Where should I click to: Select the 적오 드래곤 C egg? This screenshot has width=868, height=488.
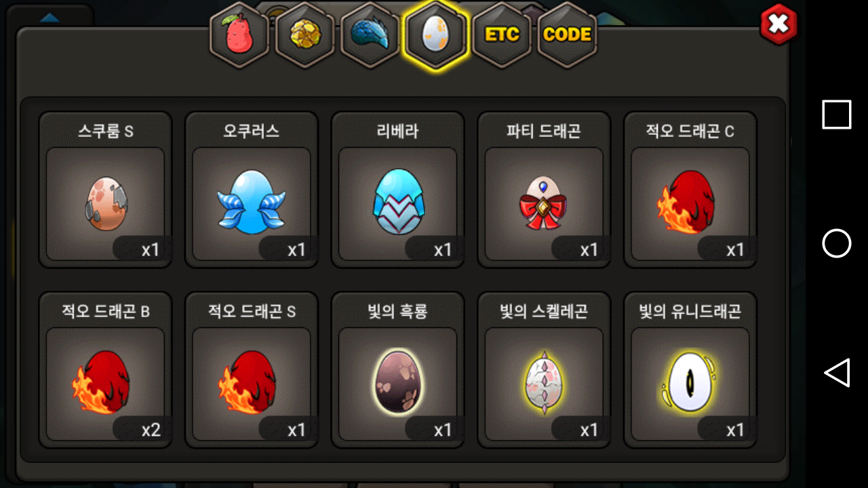point(690,190)
